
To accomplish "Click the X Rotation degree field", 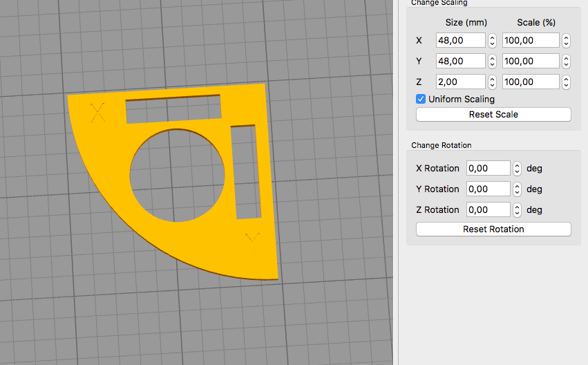I will [488, 168].
